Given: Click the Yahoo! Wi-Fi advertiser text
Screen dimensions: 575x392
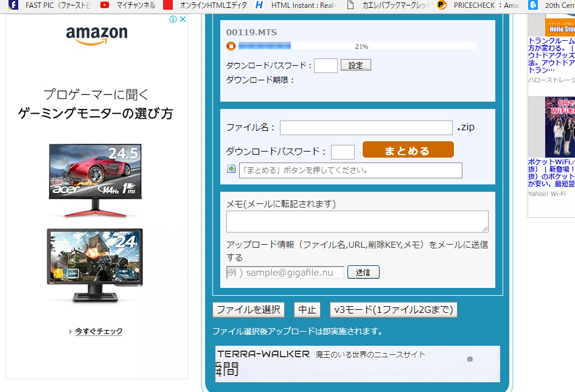Looking at the screenshot, I should coord(547,194).
